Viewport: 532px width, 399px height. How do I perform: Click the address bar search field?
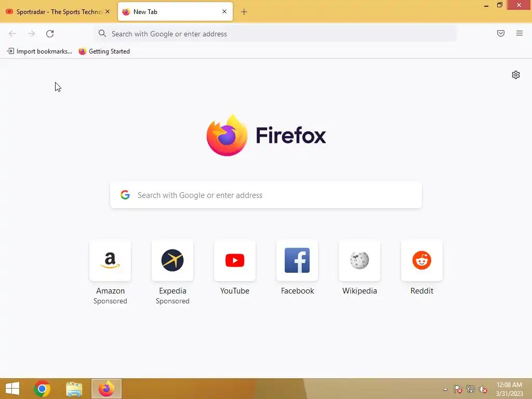point(275,34)
